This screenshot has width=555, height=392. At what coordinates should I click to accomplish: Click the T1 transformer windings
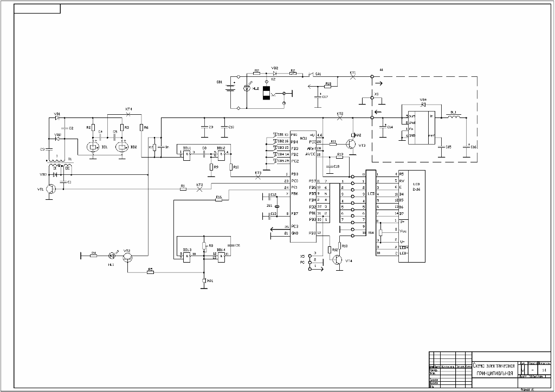pos(60,166)
